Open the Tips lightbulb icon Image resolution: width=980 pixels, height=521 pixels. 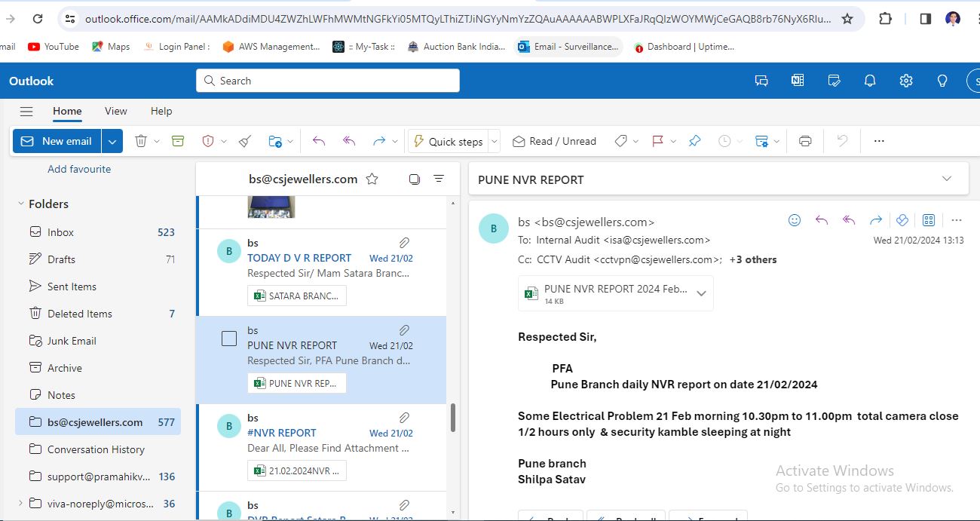point(942,81)
